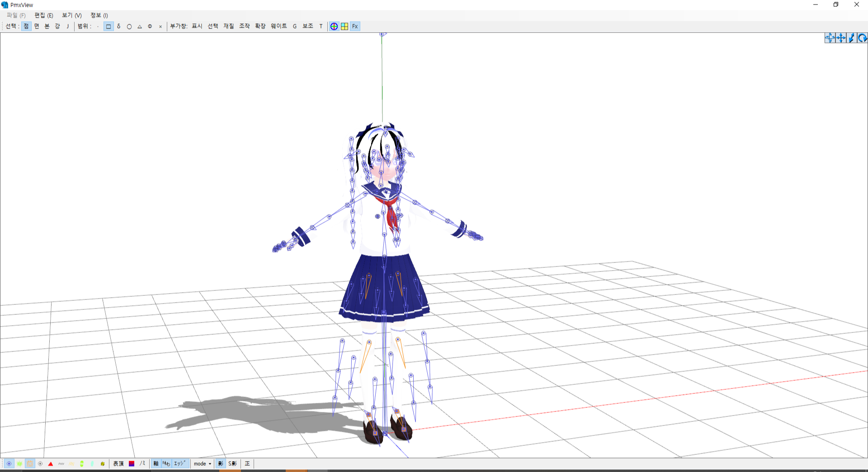Choose the triangle range selection tool
This screenshot has width=868, height=472.
point(140,26)
